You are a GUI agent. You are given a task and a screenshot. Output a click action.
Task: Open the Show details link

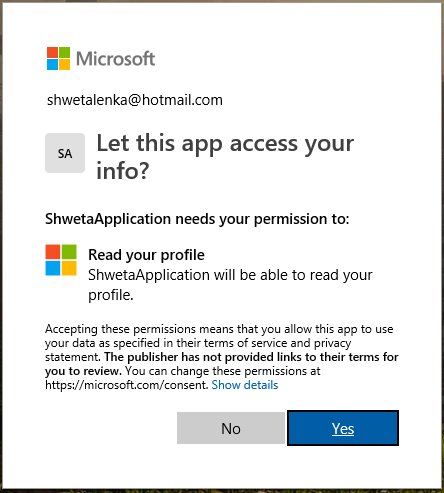pos(245,385)
